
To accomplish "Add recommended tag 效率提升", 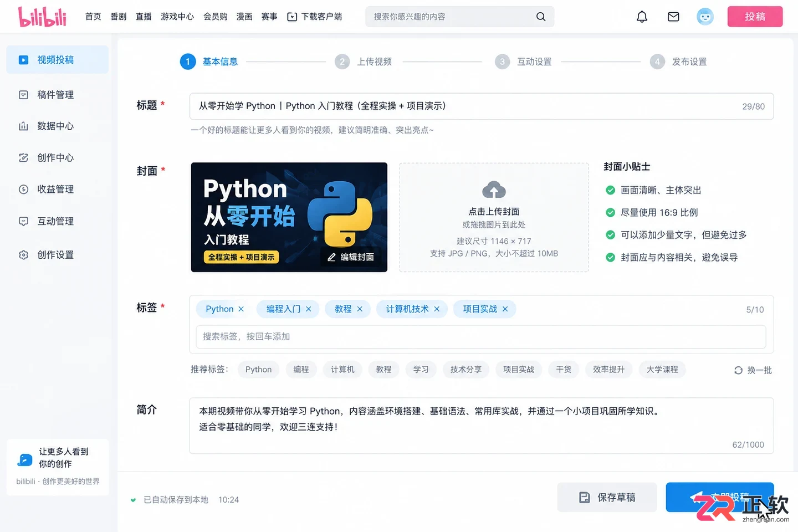I will (608, 370).
